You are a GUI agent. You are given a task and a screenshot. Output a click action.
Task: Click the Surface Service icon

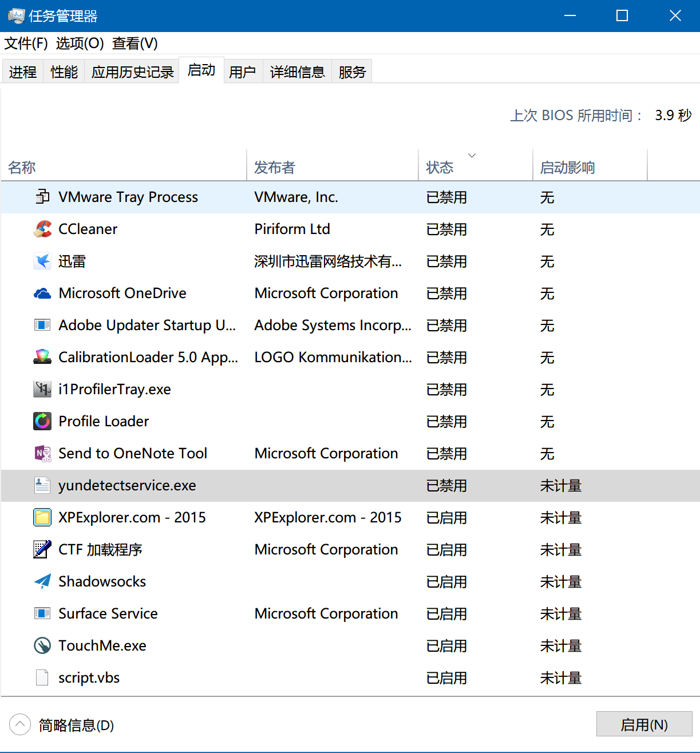click(42, 613)
